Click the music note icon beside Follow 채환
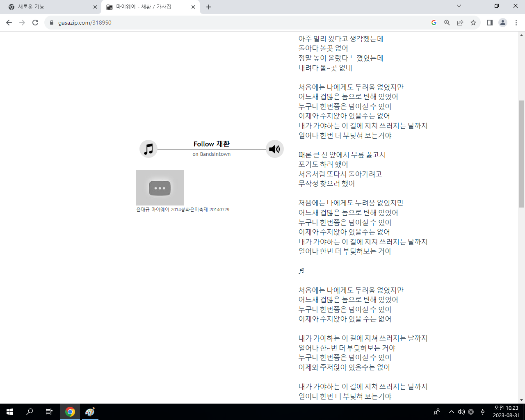Screen dimensions: 525x420 pyautogui.click(x=148, y=149)
